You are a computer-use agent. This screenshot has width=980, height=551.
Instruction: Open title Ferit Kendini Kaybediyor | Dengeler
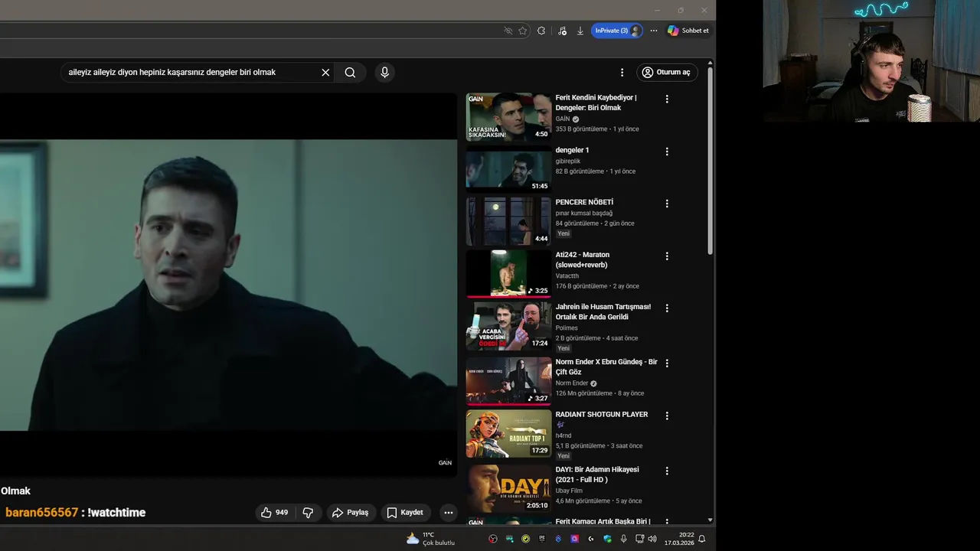[x=596, y=103]
